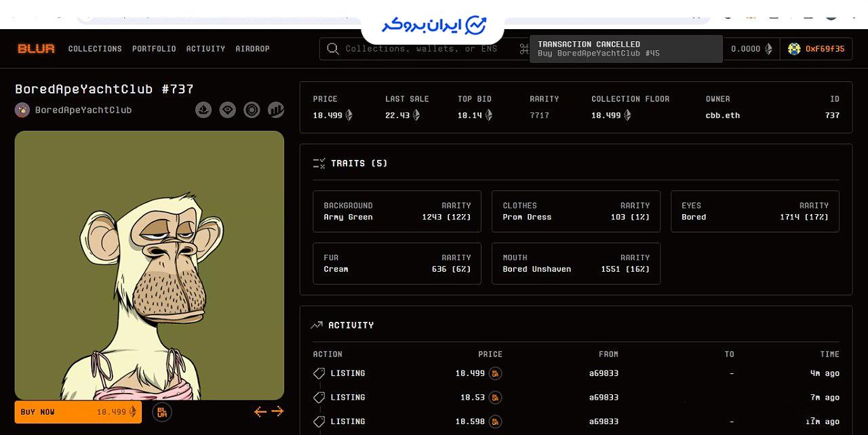Select the Fur Cream trait card
Screen dimensions: 868x435
(397, 264)
